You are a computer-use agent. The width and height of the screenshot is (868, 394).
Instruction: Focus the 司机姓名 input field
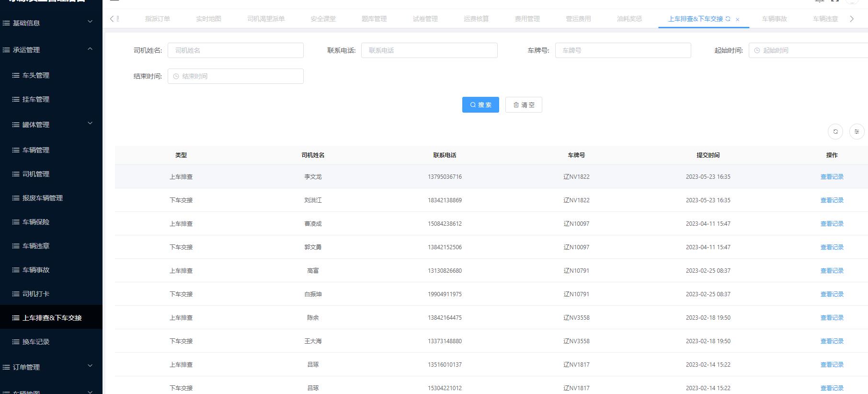[236, 50]
